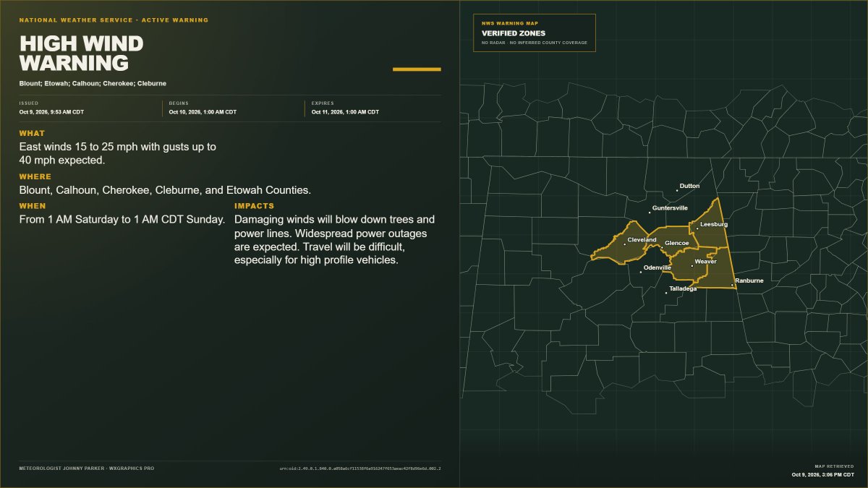This screenshot has width=868, height=488.
Task: Click the WHEN section heading
Action: (x=33, y=206)
